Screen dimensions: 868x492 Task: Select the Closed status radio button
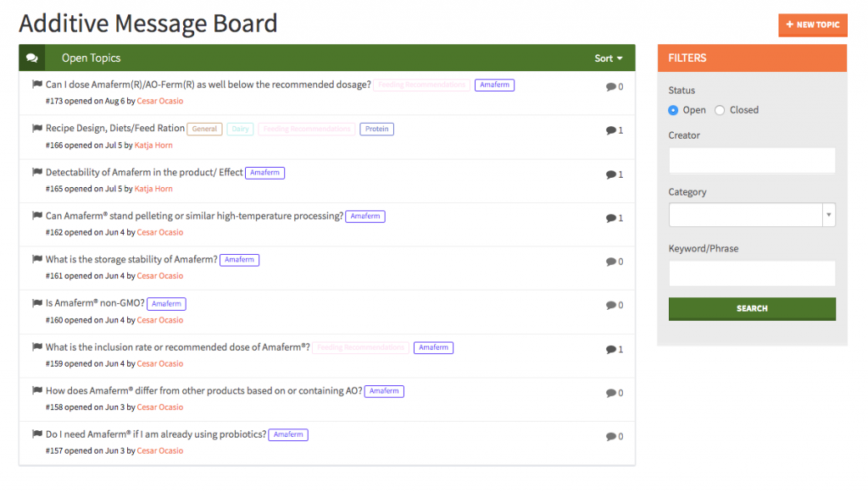[720, 110]
